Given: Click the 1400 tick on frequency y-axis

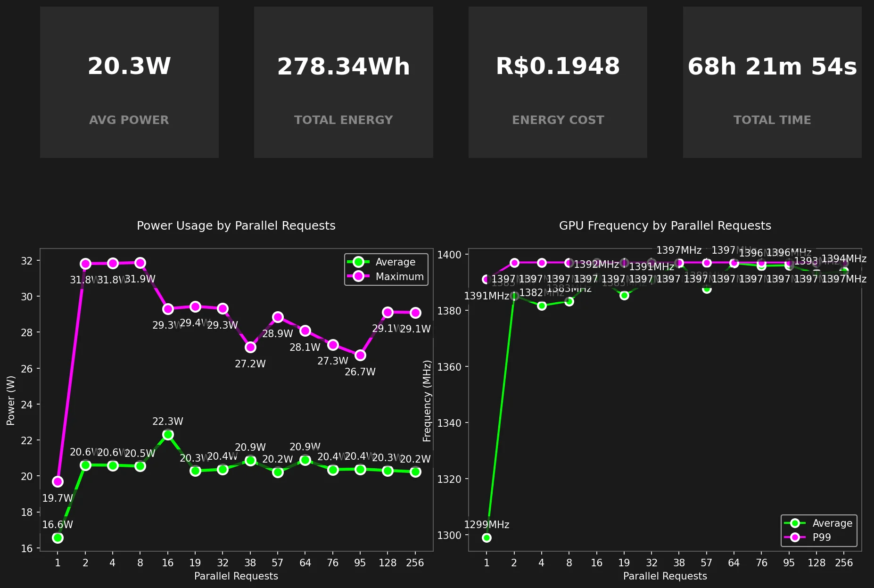Looking at the screenshot, I should point(449,255).
